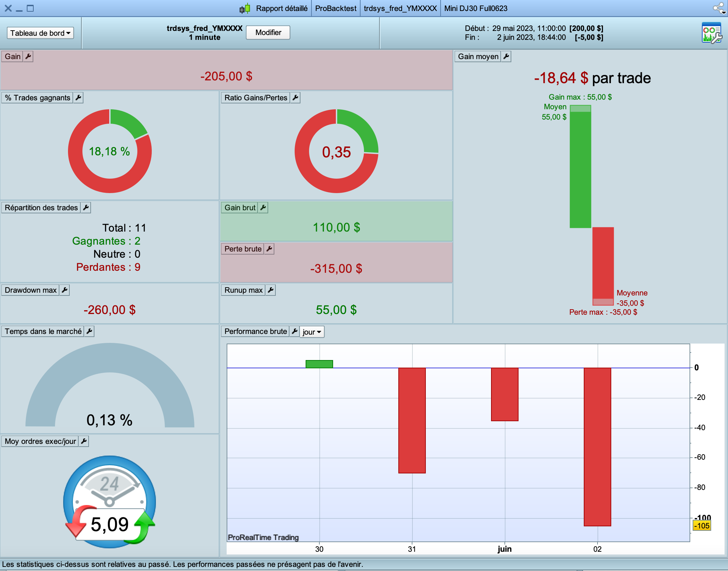
Task: Click the wrench icon next to Gain
Action: coord(28,56)
